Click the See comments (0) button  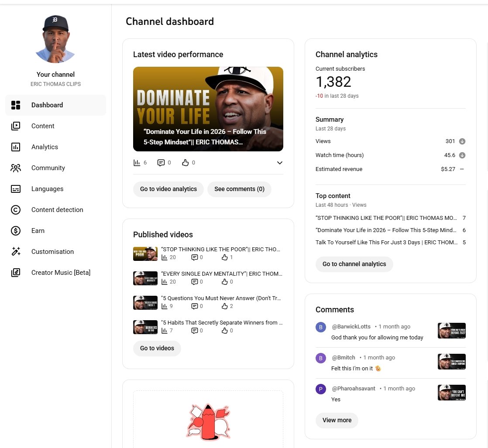point(239,189)
